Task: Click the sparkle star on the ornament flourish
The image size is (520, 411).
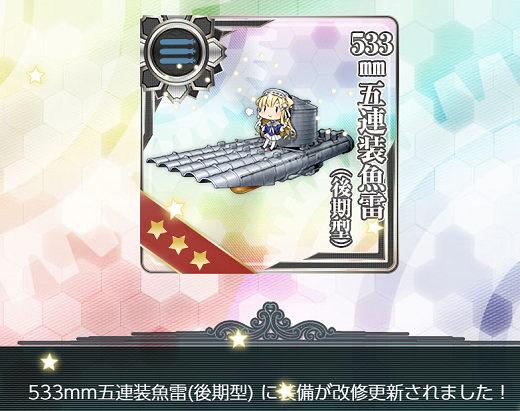Action: click(x=238, y=339)
